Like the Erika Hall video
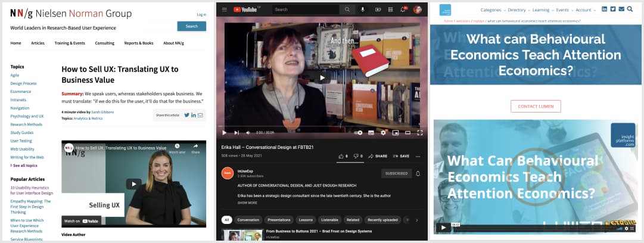Image resolution: width=644 pixels, height=243 pixels. pos(343,156)
